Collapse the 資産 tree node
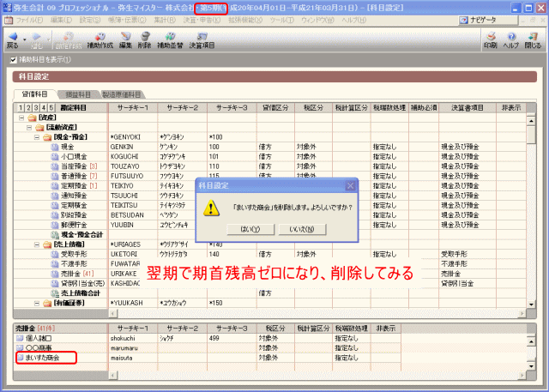The image size is (549, 392). [21, 118]
